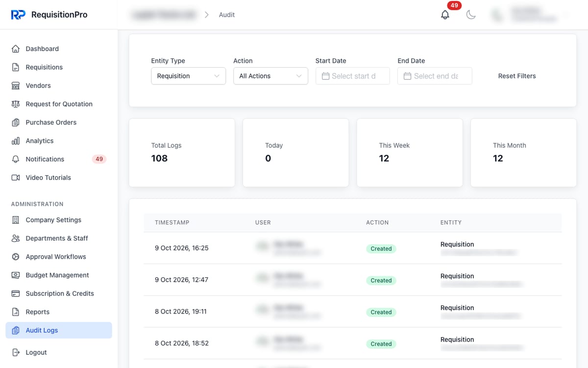This screenshot has height=368, width=588.
Task: Click the Audit breadcrumb text
Action: click(x=227, y=15)
